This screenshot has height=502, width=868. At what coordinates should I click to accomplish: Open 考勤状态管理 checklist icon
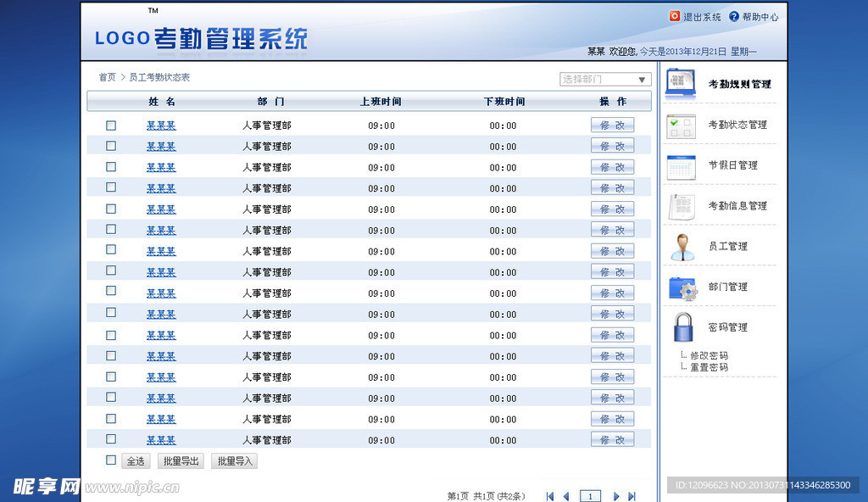point(682,125)
